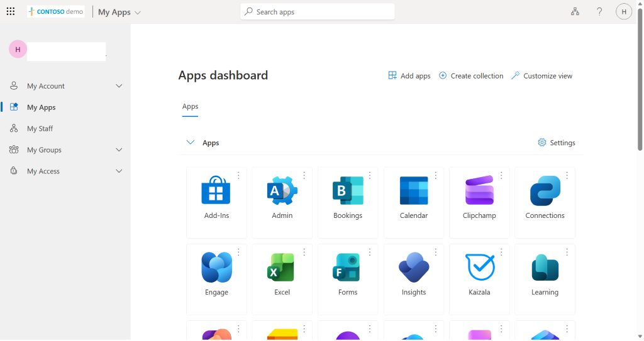
Task: Launch the Admin app
Action: pos(282,202)
